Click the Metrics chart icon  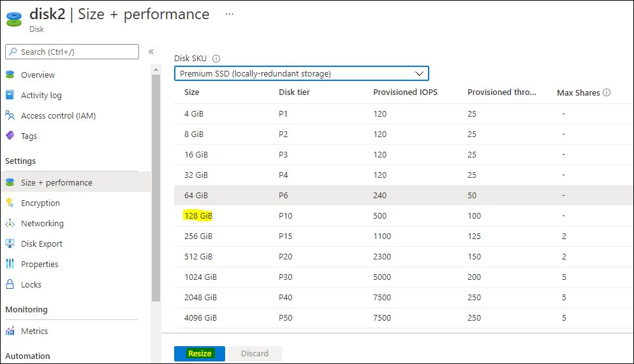(x=10, y=331)
